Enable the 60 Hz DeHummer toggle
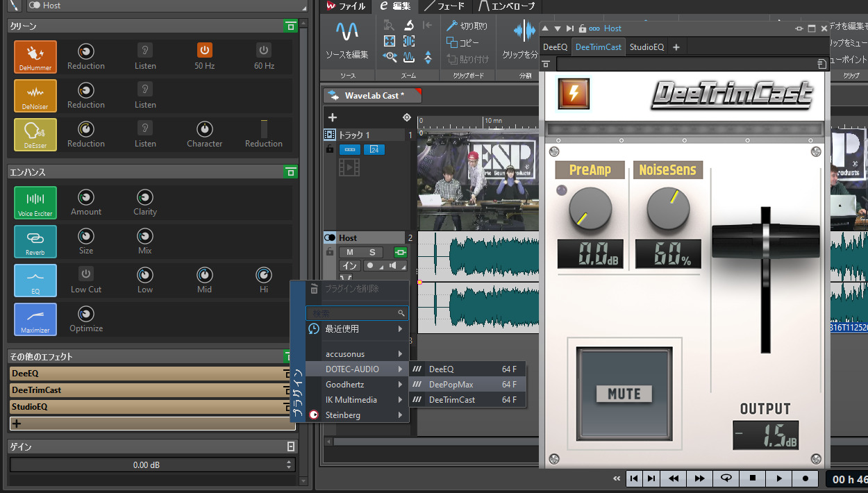Image resolution: width=868 pixels, height=493 pixels. click(264, 50)
